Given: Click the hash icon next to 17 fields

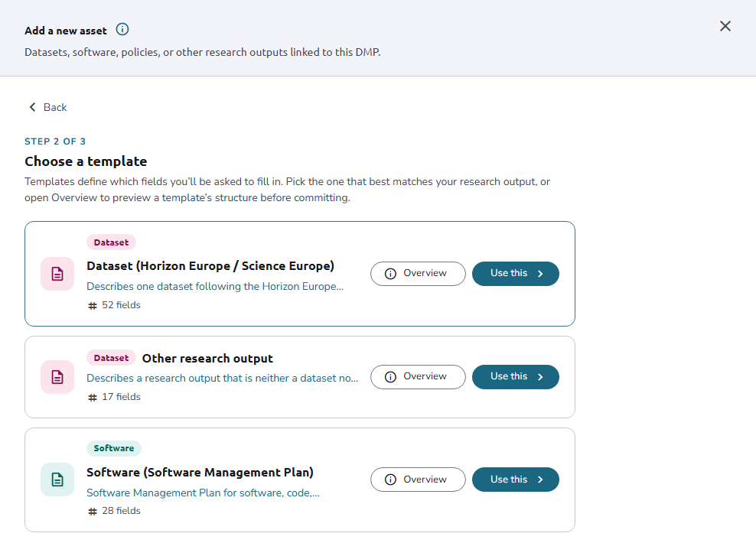Looking at the screenshot, I should (93, 397).
